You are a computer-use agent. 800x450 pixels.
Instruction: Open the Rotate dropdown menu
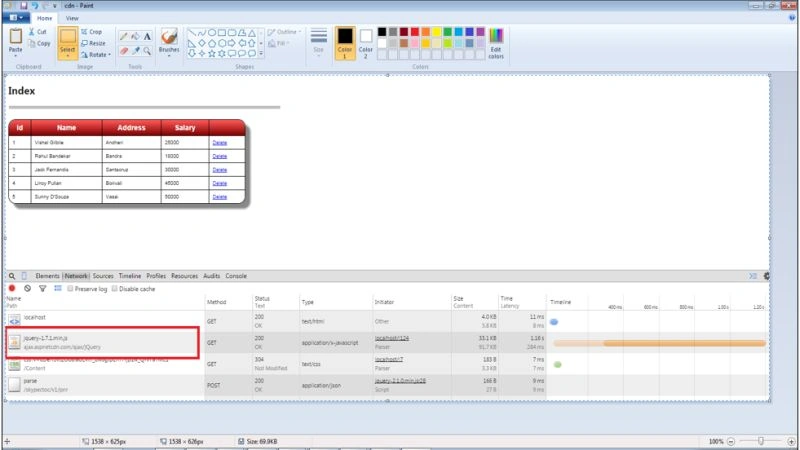[96, 55]
